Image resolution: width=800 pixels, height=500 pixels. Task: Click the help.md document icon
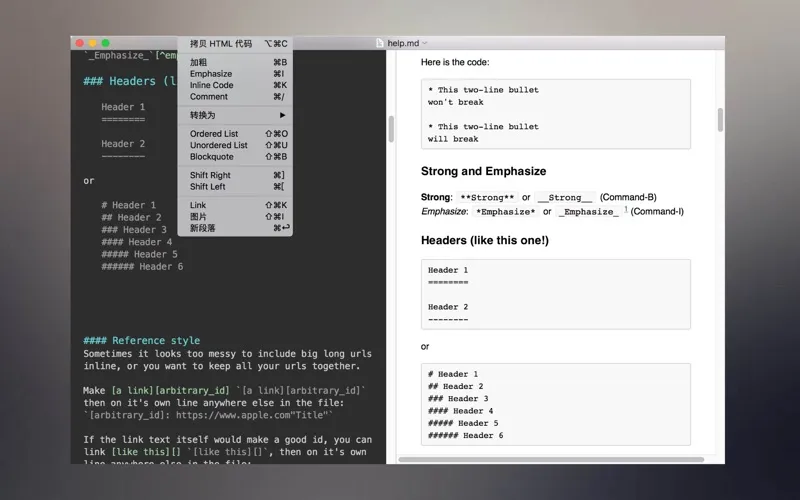coord(380,43)
